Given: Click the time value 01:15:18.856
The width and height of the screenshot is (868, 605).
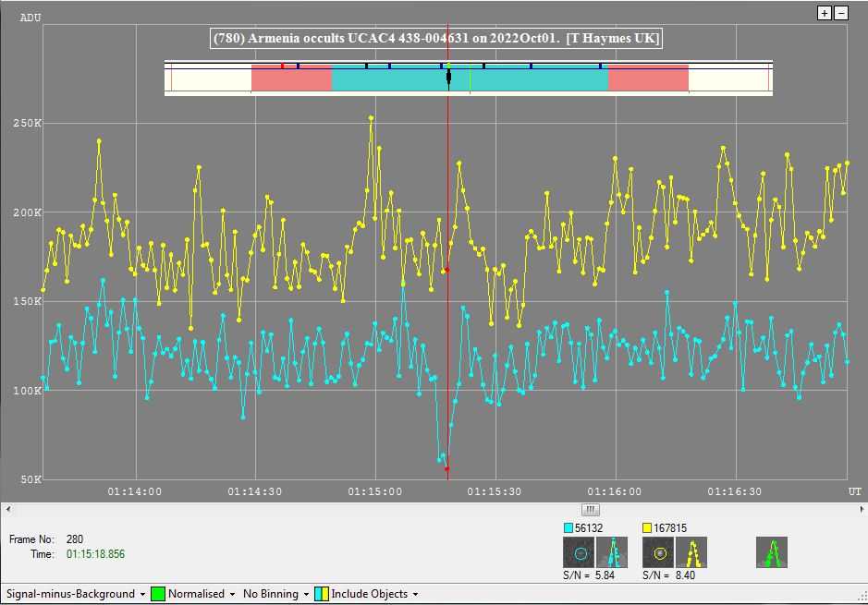Looking at the screenshot, I should (95, 554).
